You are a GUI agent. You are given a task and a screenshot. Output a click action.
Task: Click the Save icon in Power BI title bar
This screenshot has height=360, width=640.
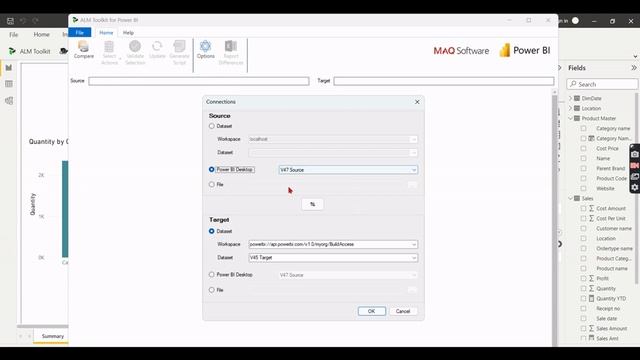click(x=11, y=20)
